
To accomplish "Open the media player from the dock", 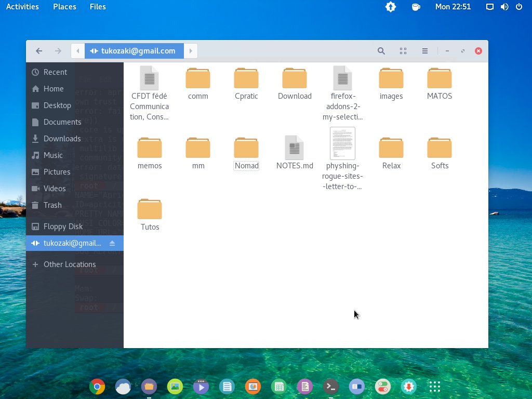I will point(201,387).
